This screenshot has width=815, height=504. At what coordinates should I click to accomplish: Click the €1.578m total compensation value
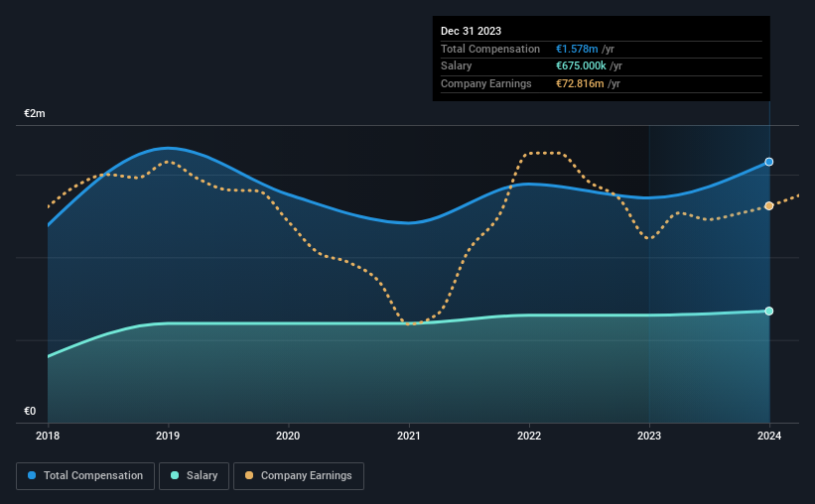coord(577,49)
